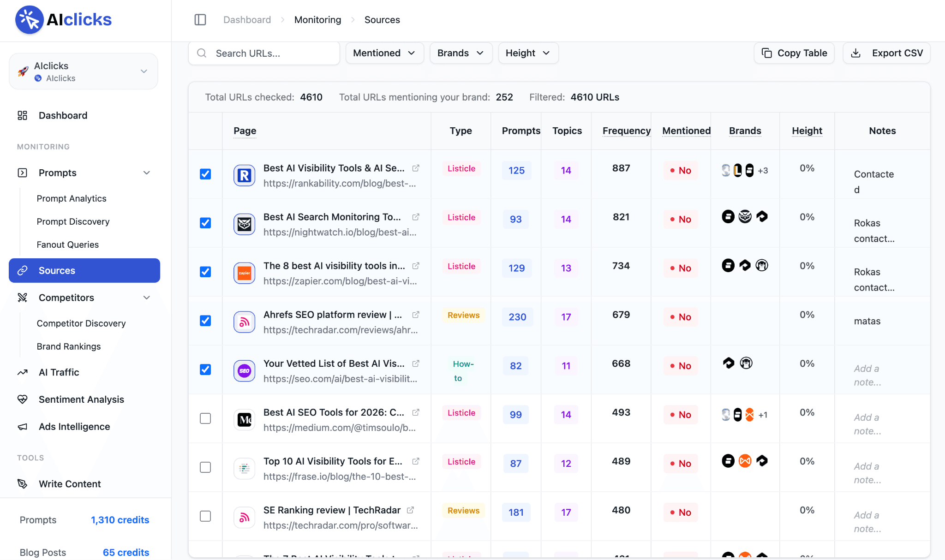Click the matas note cell
This screenshot has width=945, height=560.
click(x=867, y=321)
